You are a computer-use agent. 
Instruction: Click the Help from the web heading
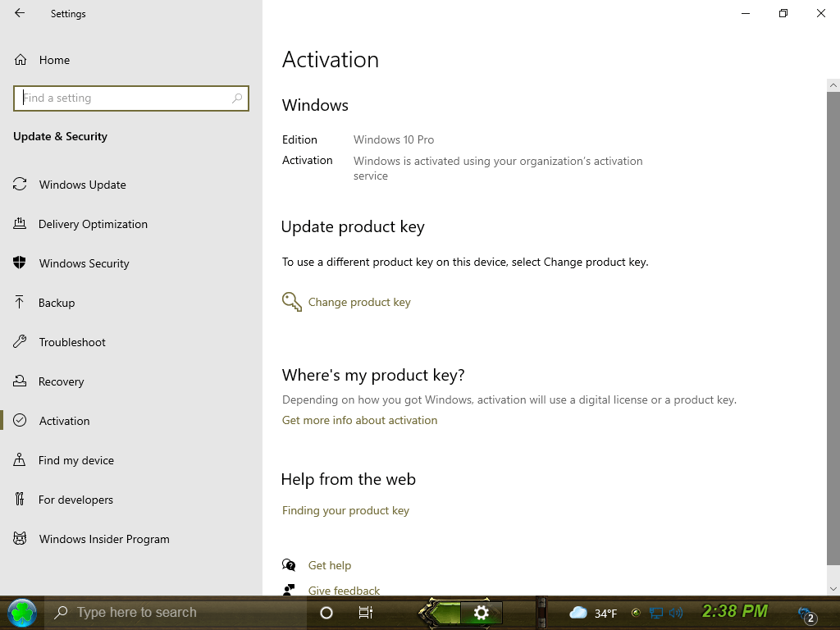[x=349, y=479]
